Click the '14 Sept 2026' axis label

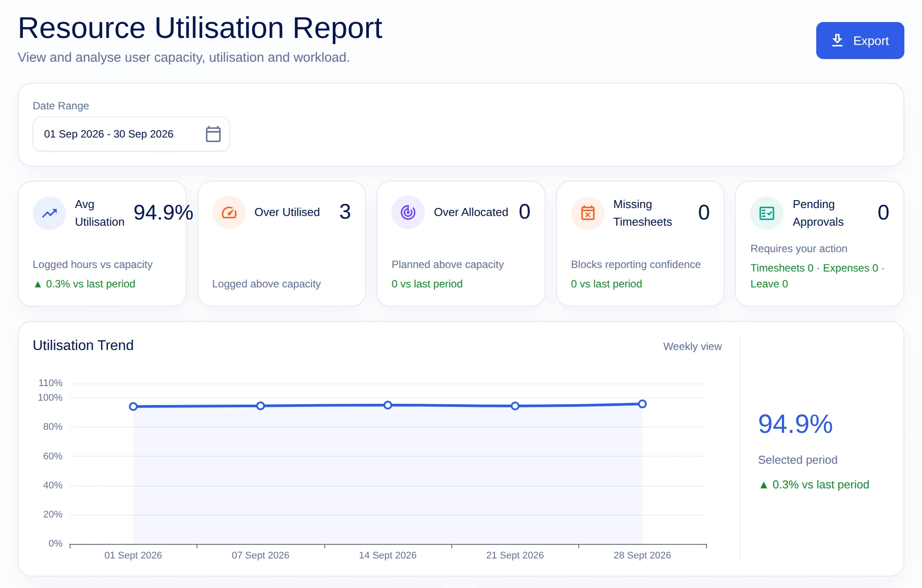(388, 555)
